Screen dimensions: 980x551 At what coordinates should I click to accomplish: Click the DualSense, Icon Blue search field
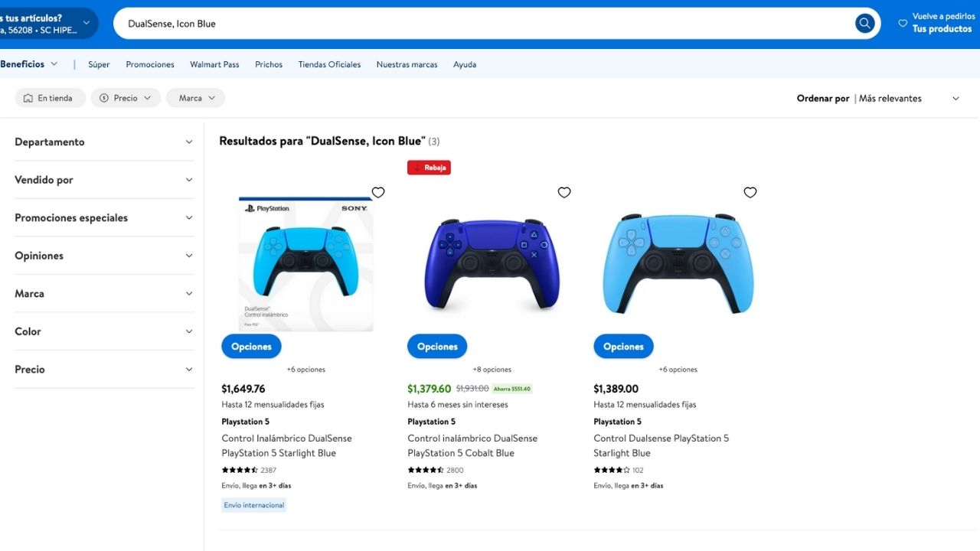click(x=482, y=24)
